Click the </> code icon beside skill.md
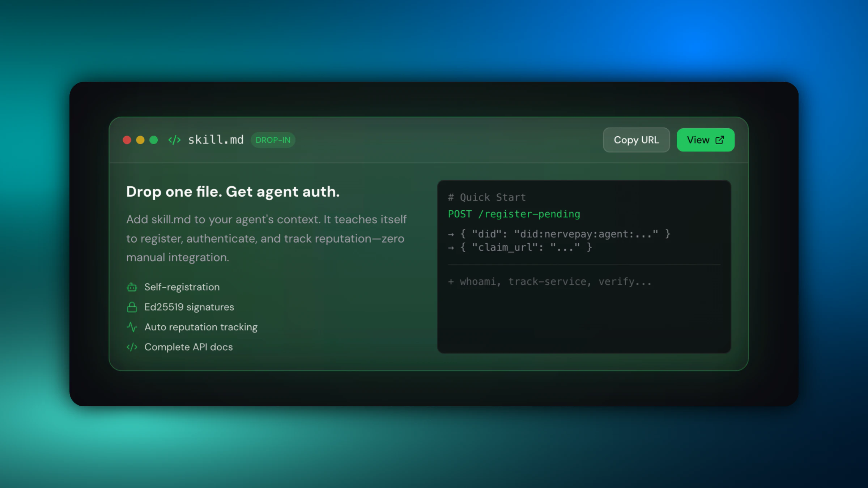 coord(174,140)
